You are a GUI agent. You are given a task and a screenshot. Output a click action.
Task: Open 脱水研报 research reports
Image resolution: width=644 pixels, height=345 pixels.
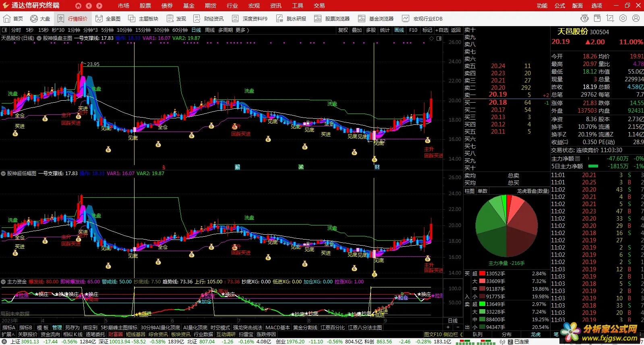(291, 19)
